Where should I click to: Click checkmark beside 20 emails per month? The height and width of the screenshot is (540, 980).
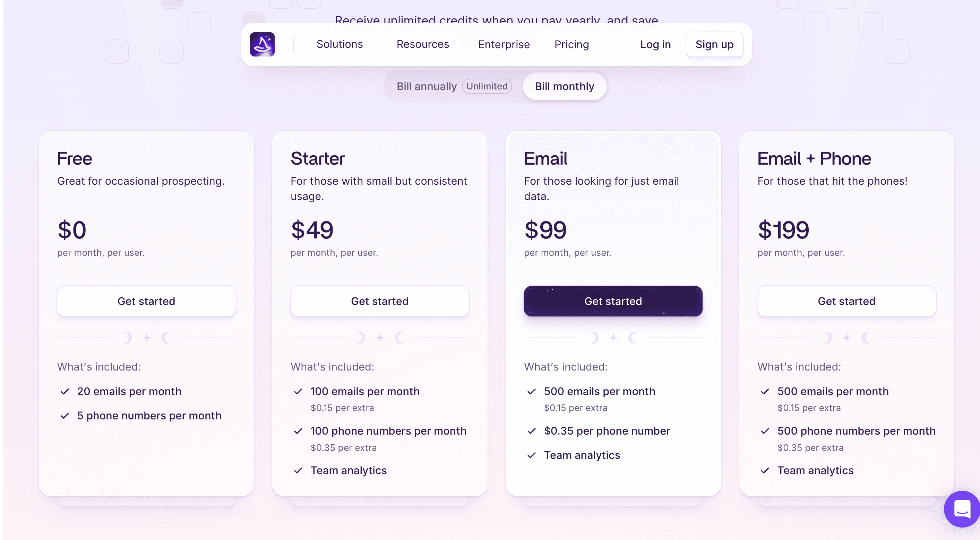[65, 391]
